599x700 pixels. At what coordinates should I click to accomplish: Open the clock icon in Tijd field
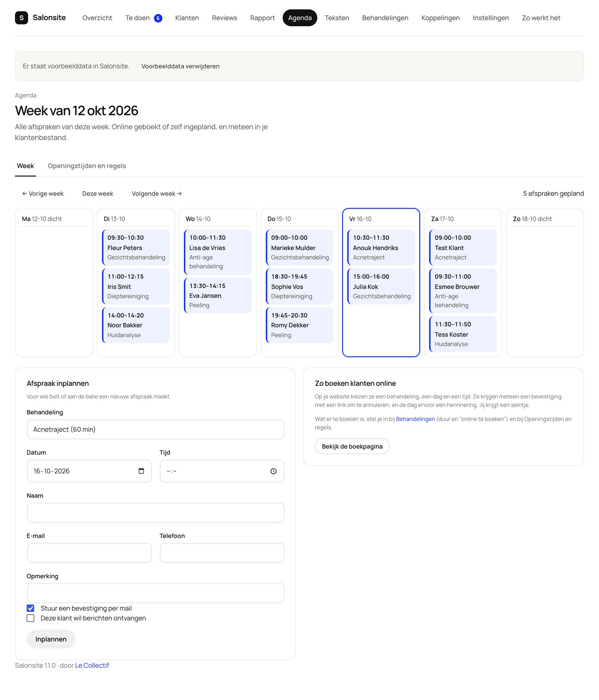click(x=273, y=471)
